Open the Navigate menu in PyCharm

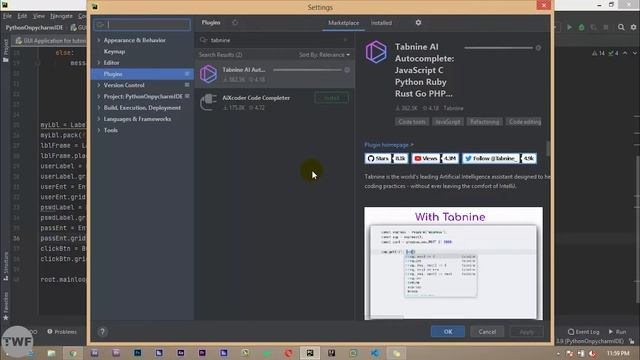61,16
